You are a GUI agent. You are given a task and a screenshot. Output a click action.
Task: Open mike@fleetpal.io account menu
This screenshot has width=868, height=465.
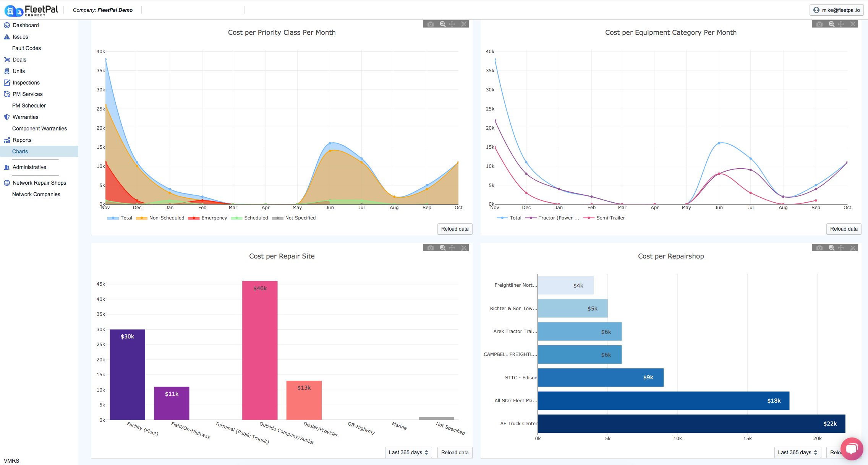[836, 10]
